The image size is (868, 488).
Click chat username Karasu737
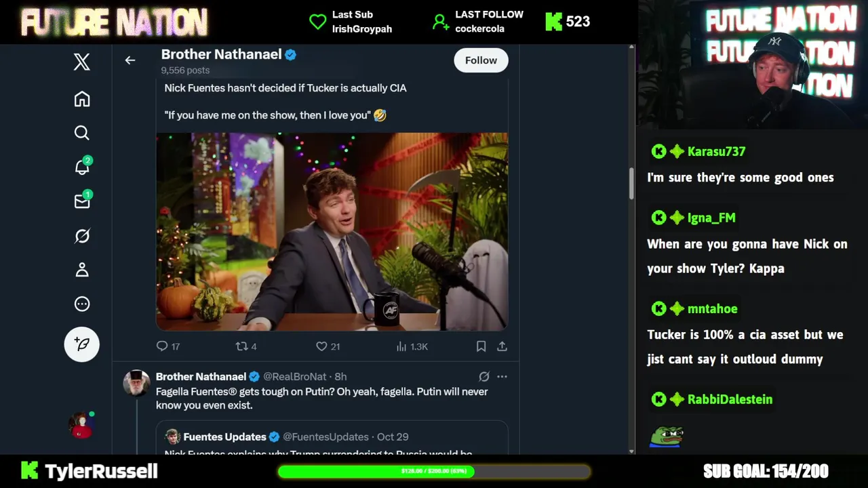[716, 151]
